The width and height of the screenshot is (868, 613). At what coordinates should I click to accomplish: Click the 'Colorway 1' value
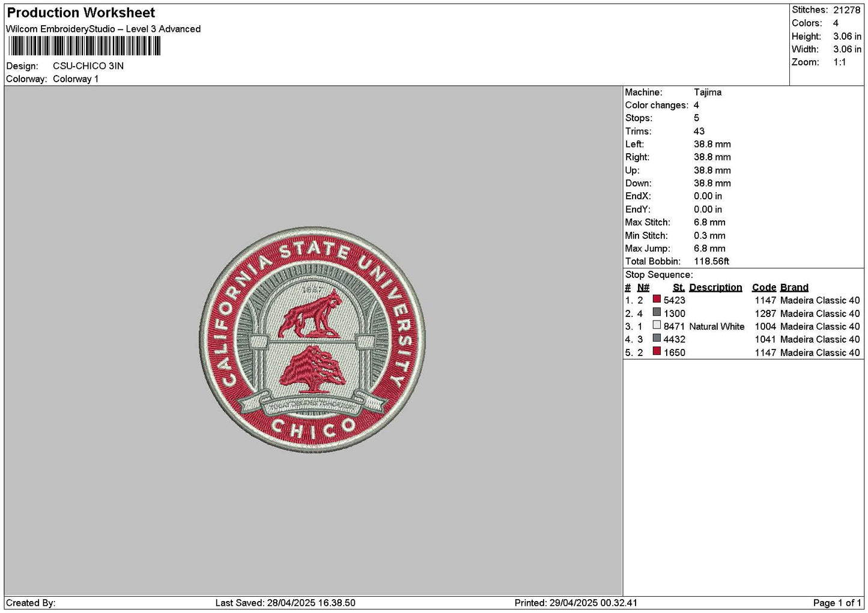coord(76,79)
